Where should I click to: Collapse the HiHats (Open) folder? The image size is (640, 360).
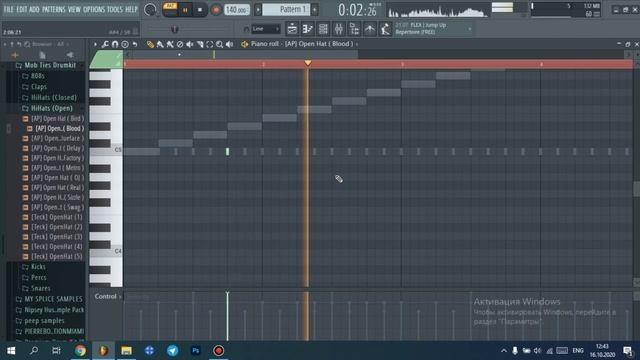coord(51,108)
